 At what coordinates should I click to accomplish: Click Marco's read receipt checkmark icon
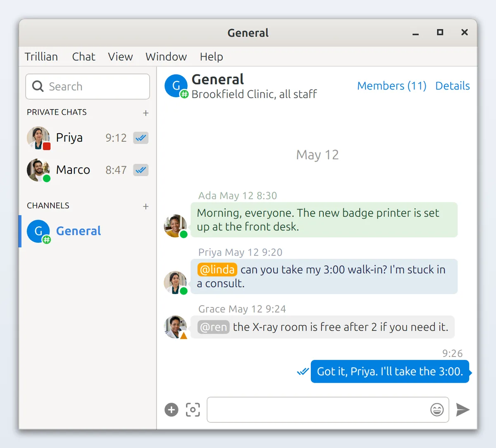(x=141, y=170)
